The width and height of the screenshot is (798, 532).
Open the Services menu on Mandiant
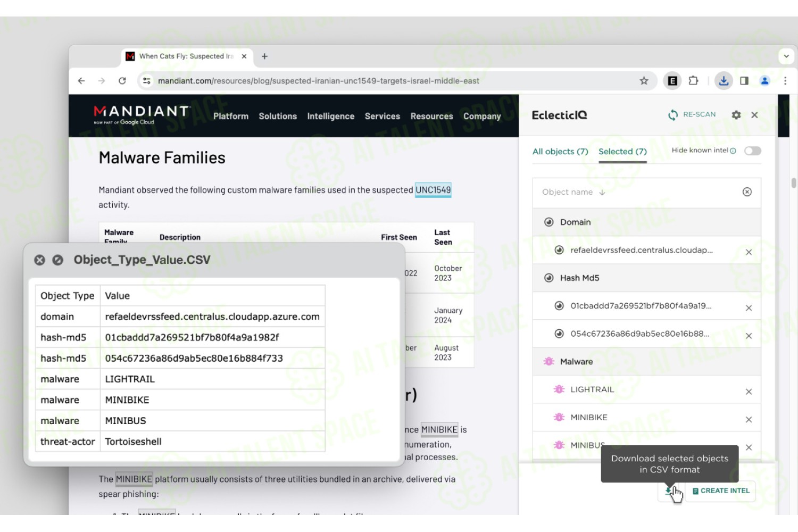click(382, 117)
